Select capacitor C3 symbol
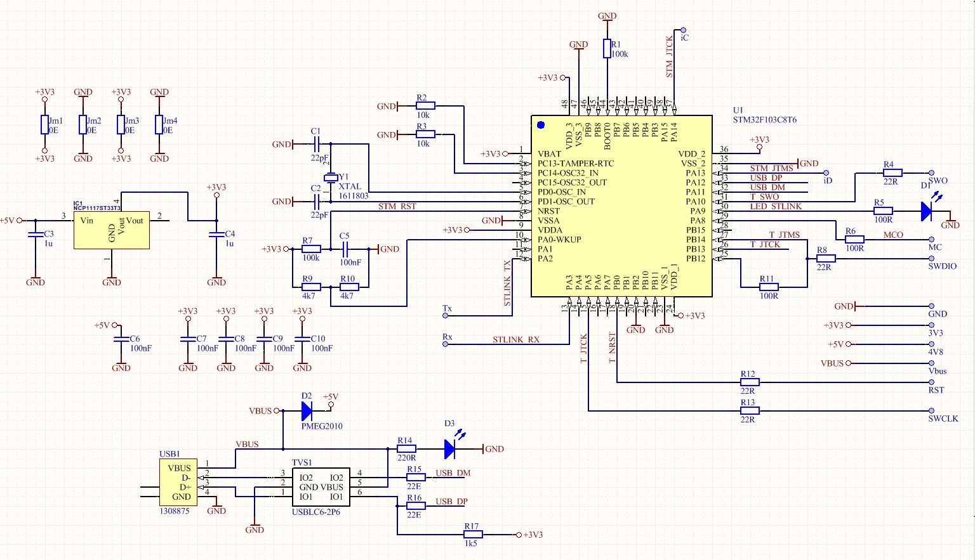 [x=35, y=235]
